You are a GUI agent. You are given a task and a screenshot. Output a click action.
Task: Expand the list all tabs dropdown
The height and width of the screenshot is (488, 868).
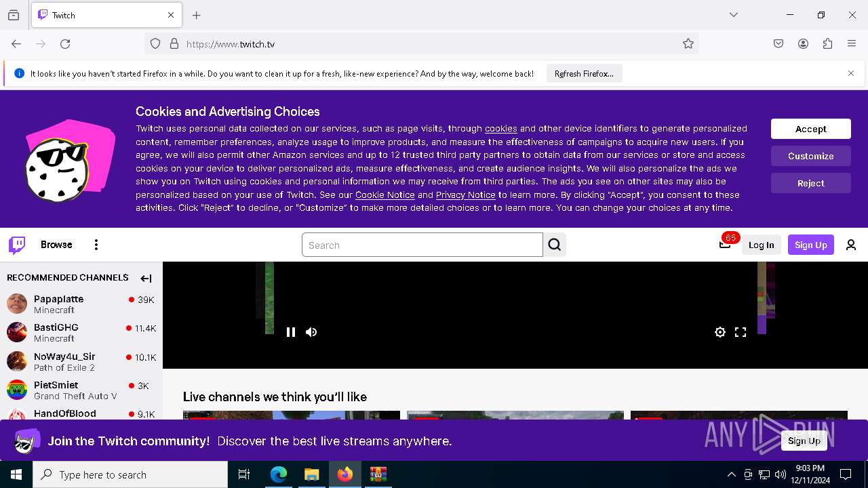click(x=734, y=15)
